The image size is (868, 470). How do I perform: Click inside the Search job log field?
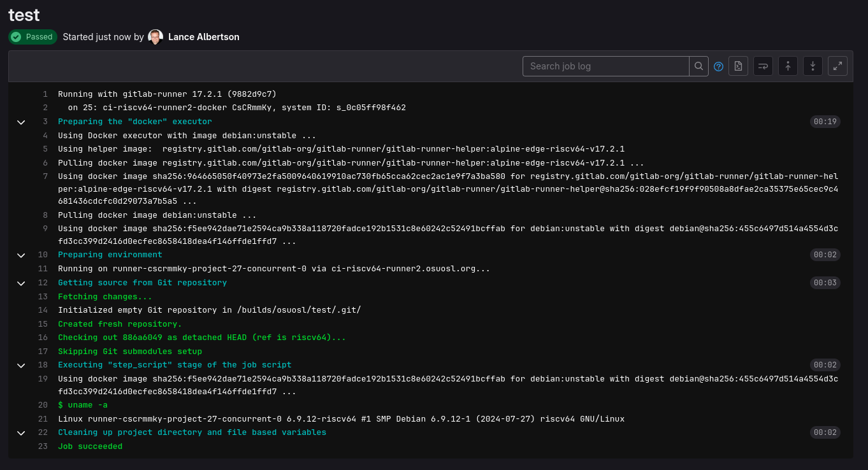606,66
